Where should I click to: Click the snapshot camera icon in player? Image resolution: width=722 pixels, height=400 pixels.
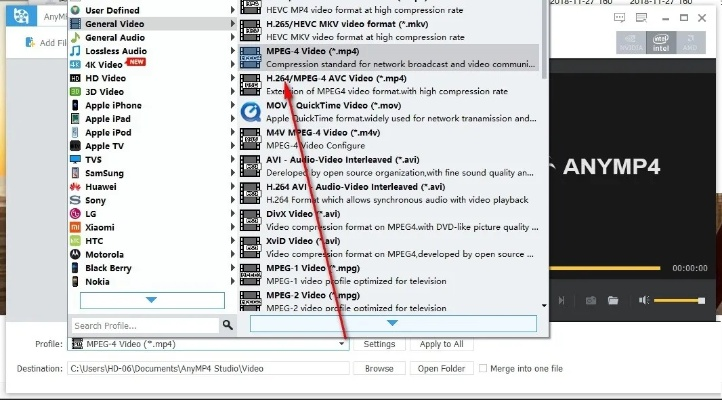(591, 300)
